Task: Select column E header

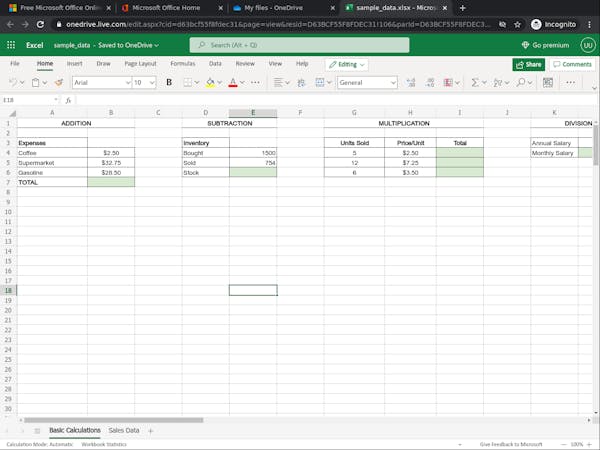Action: [253, 112]
